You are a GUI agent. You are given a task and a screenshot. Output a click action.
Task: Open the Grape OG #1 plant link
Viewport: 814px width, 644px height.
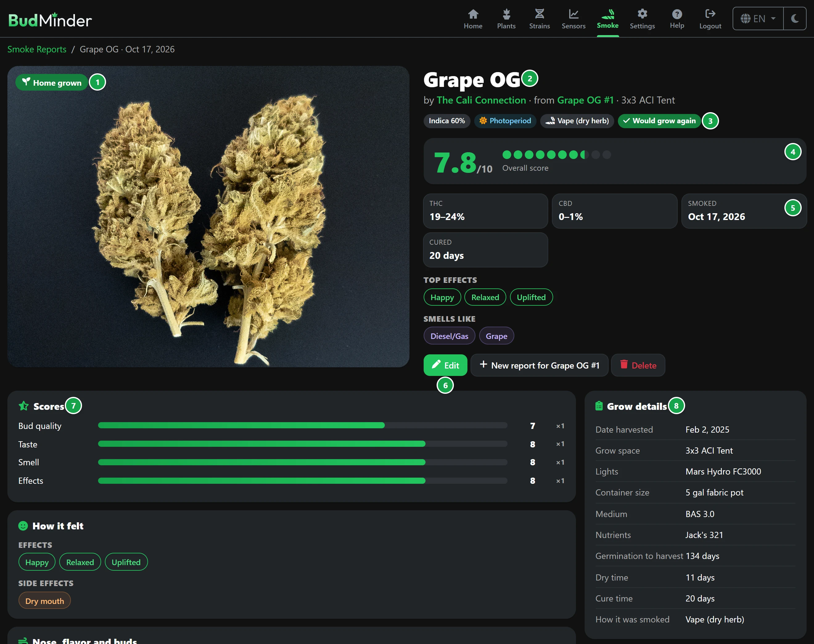click(585, 100)
